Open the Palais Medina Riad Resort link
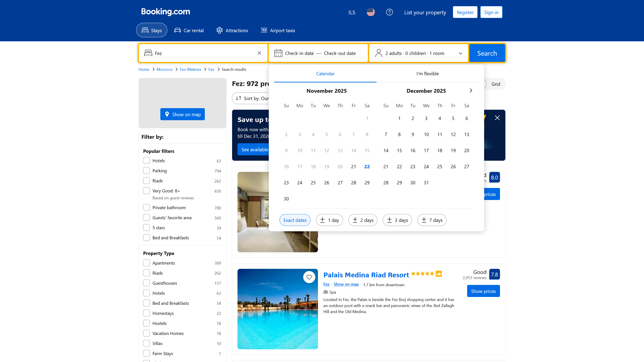The image size is (644, 362). pyautogui.click(x=366, y=275)
